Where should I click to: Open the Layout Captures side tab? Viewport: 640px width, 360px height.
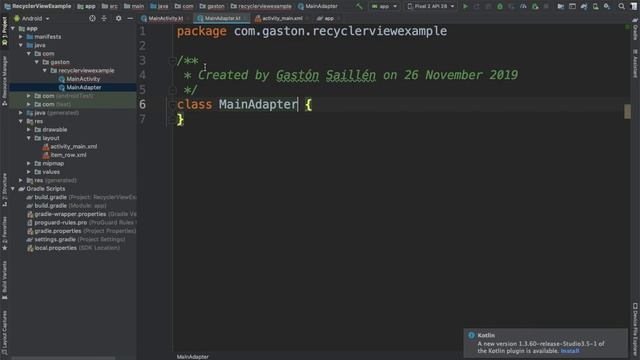[4, 333]
